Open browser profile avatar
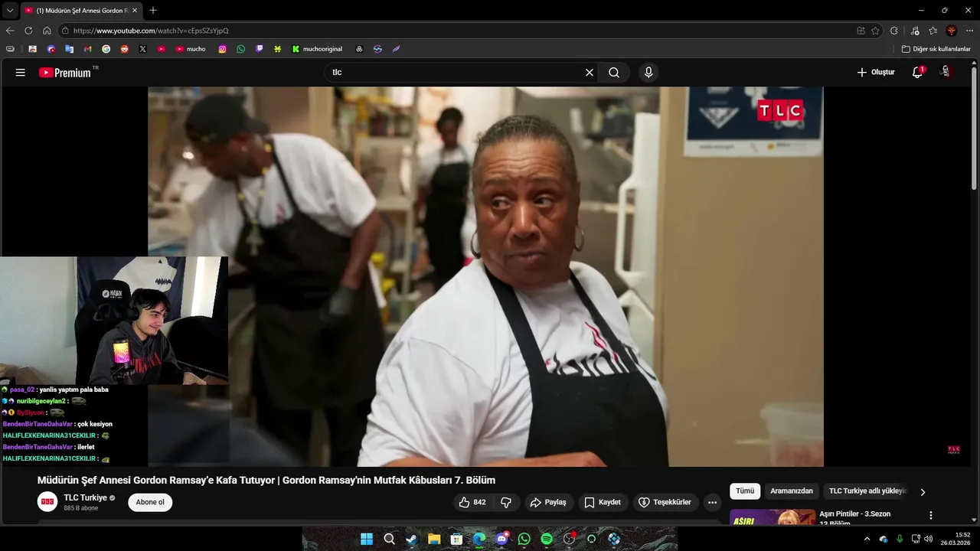This screenshot has height=551, width=980. point(952,31)
